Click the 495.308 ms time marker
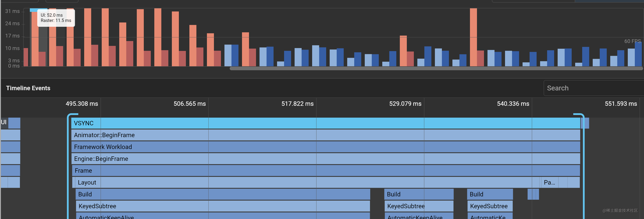Viewport: 644px width, 219px height. click(82, 104)
